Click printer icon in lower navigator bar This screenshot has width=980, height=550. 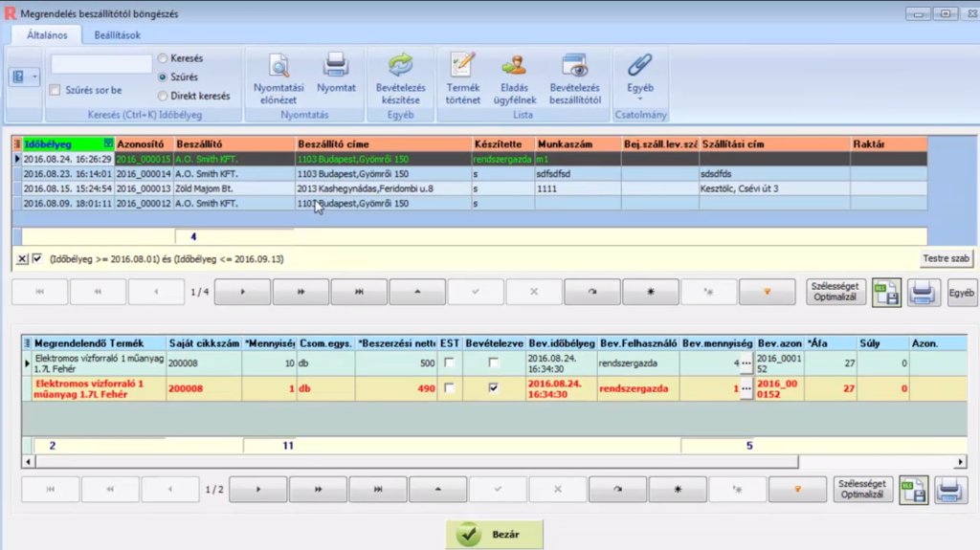click(950, 490)
